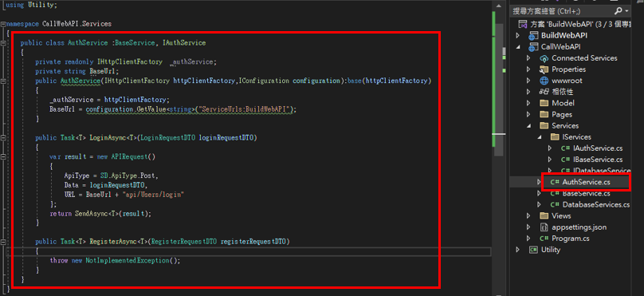
Task: Click the C# icon of IBaseService.cs
Action: [x=566, y=159]
